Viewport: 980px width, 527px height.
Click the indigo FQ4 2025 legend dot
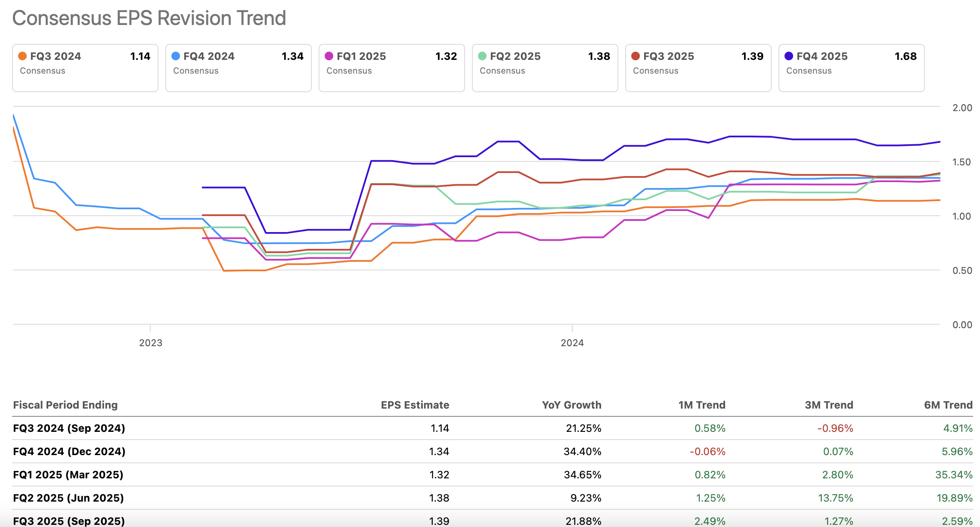789,56
